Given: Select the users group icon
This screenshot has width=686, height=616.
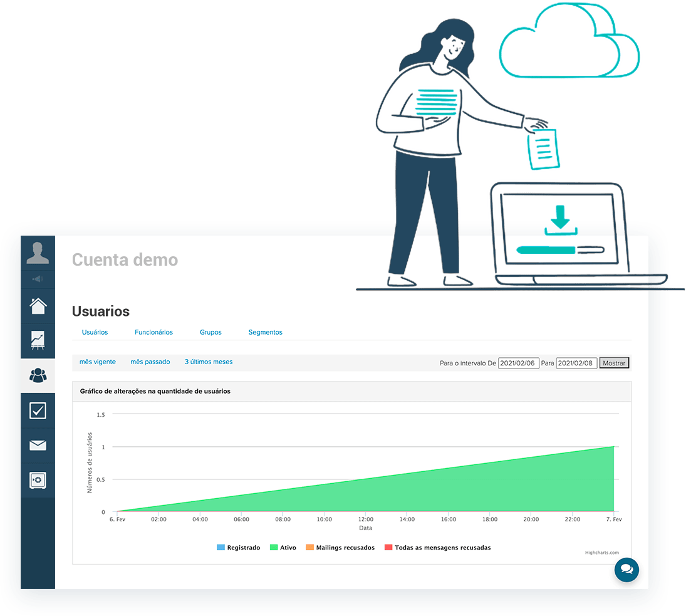Looking at the screenshot, I should (x=38, y=375).
